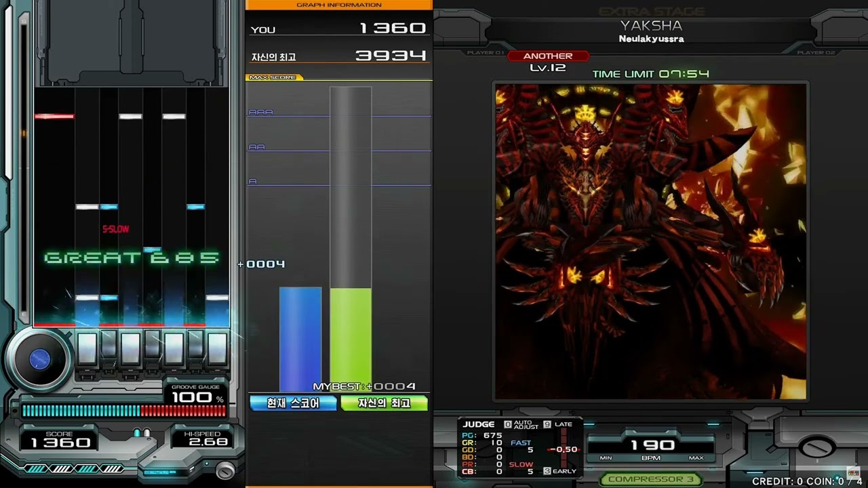The height and width of the screenshot is (488, 868).
Task: Click the -0.50 timing offset value
Action: [x=564, y=449]
